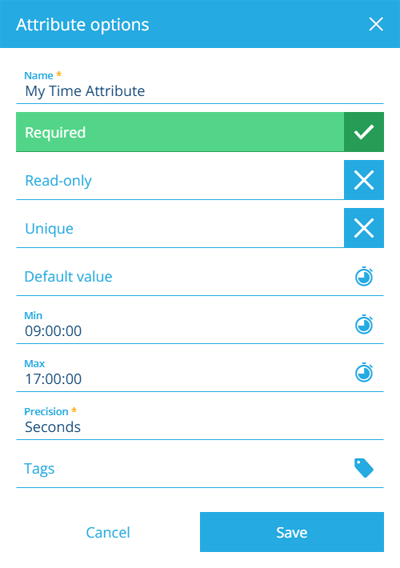Image resolution: width=400 pixels, height=568 pixels.
Task: Close the Attribute options dialog
Action: (x=376, y=25)
